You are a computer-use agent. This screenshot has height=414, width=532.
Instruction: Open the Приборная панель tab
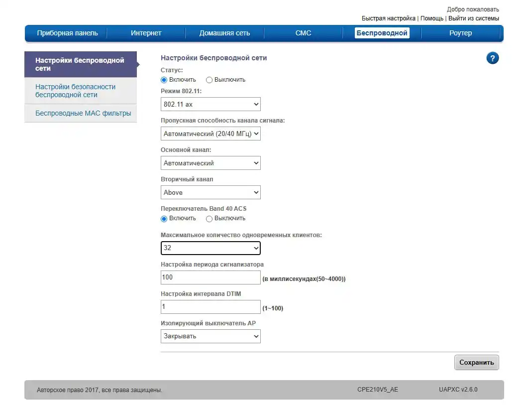pos(67,33)
